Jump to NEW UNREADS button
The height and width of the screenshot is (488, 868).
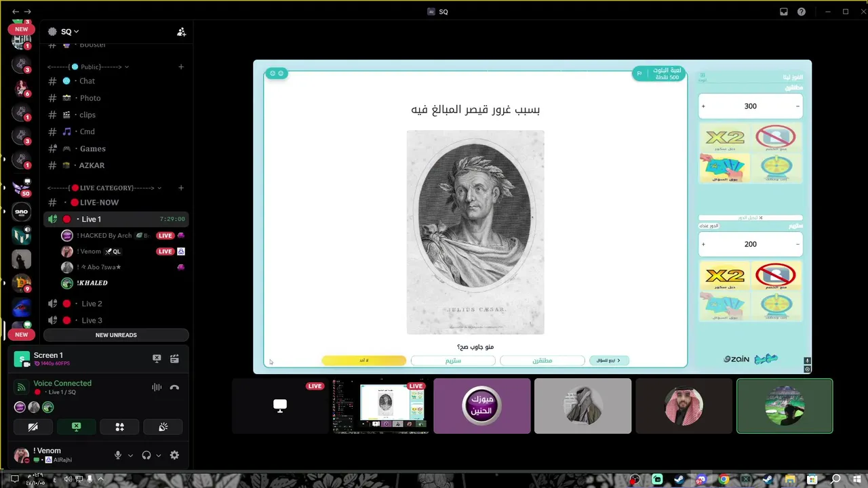pyautogui.click(x=116, y=335)
